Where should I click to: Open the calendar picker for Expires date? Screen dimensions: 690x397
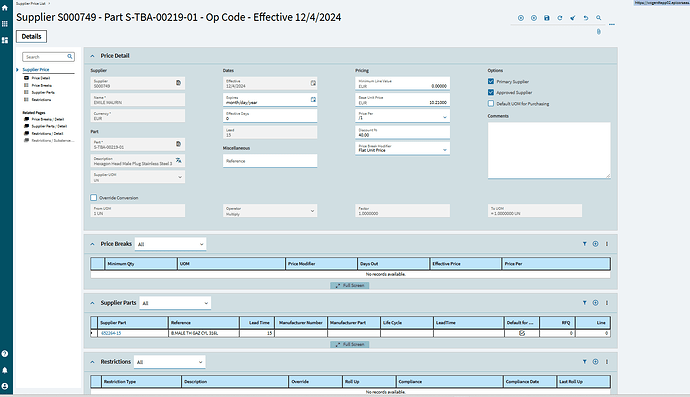(313, 100)
